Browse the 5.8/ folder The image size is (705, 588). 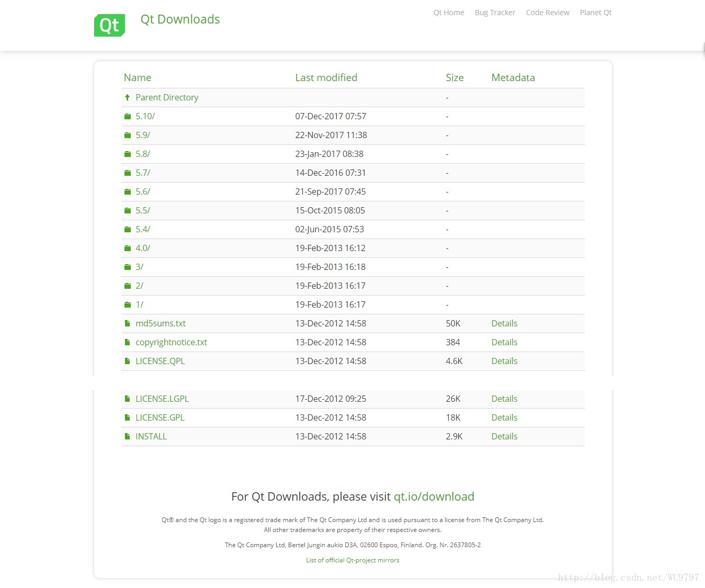point(143,154)
